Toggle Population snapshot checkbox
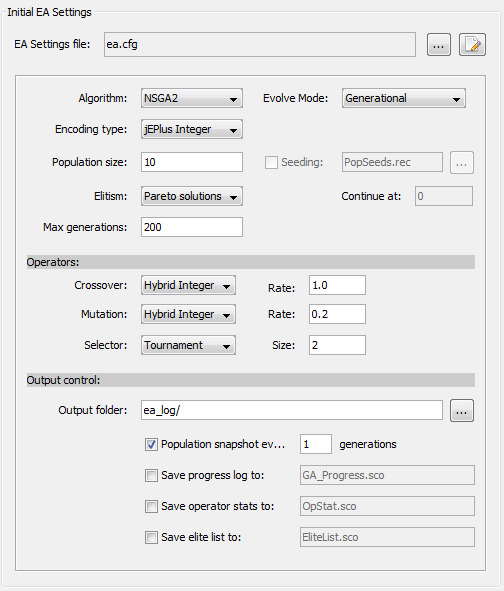 151,444
